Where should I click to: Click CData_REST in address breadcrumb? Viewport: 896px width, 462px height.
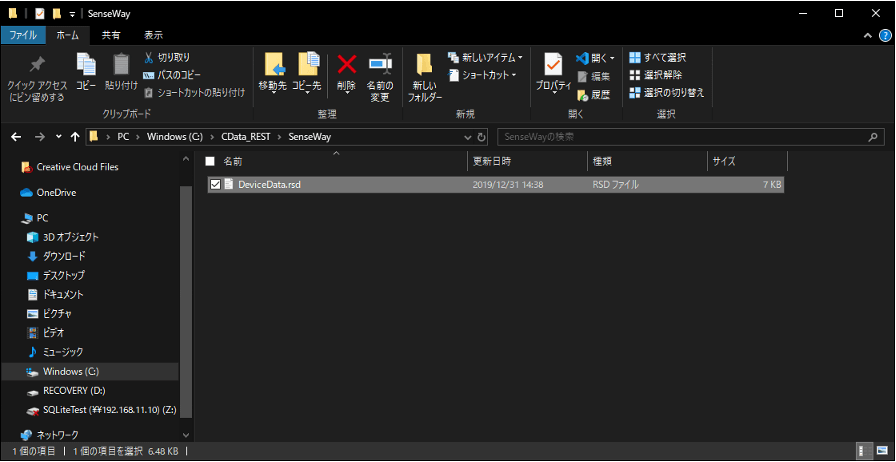tap(246, 137)
